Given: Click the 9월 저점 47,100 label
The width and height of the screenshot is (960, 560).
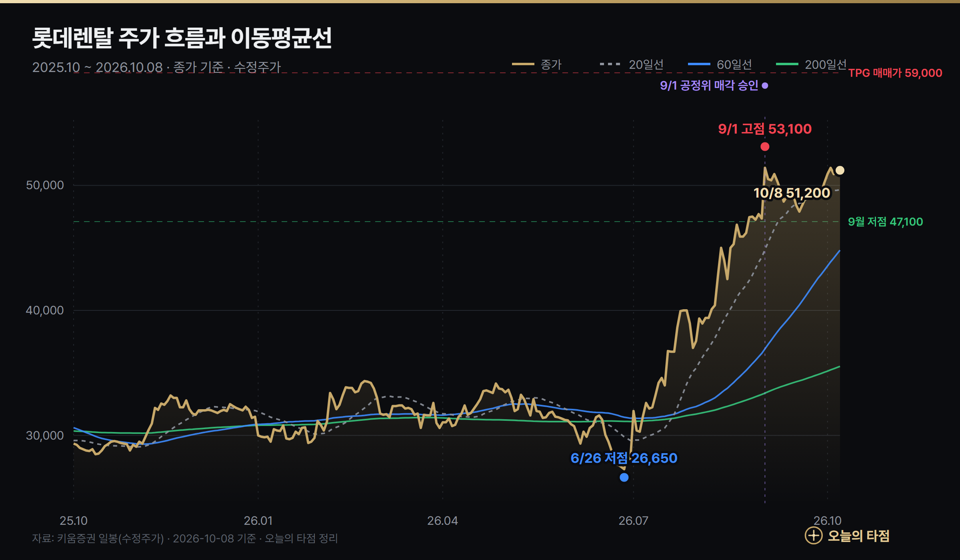Looking at the screenshot, I should (886, 222).
